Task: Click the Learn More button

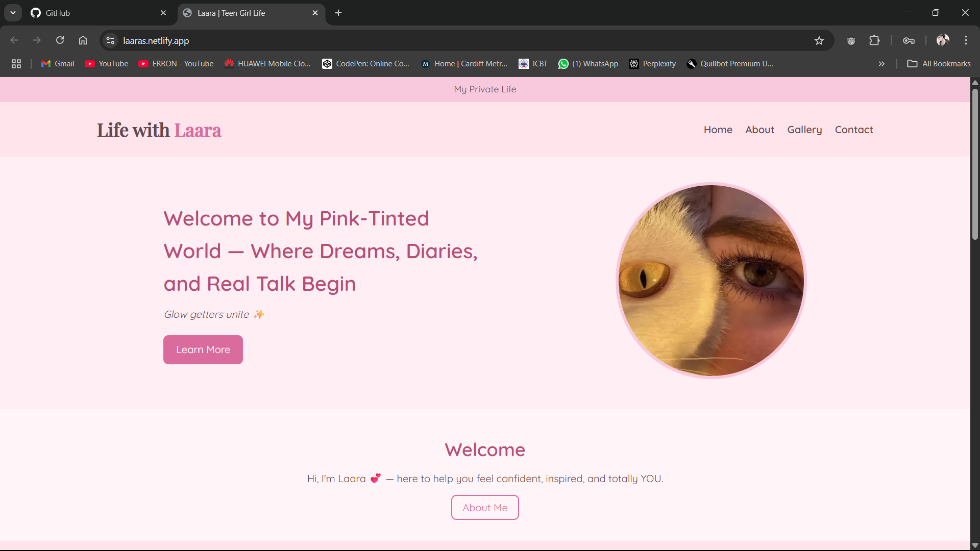Action: point(203,349)
